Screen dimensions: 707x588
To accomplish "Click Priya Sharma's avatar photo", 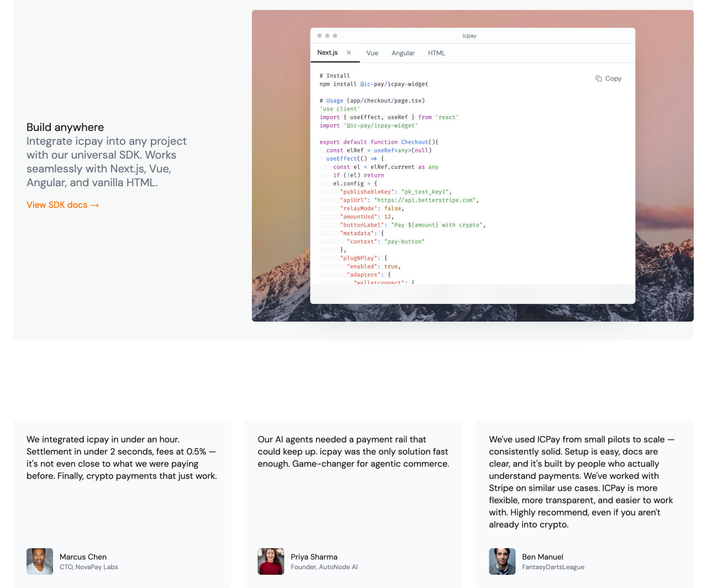I will point(271,561).
